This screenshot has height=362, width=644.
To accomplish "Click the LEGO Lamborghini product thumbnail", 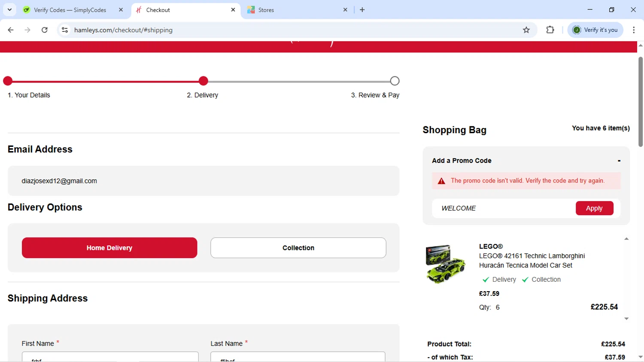I will pos(446,264).
